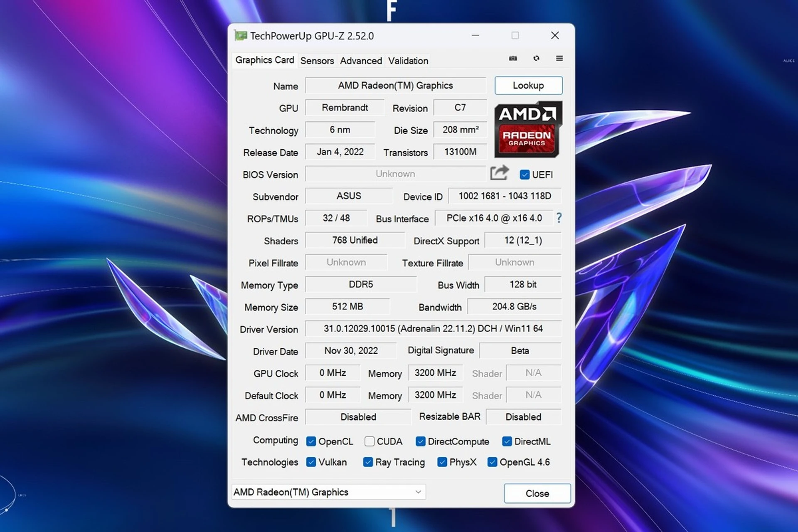Click the Memory Type value DDR5
Screen dimensions: 798x532
pos(361,284)
